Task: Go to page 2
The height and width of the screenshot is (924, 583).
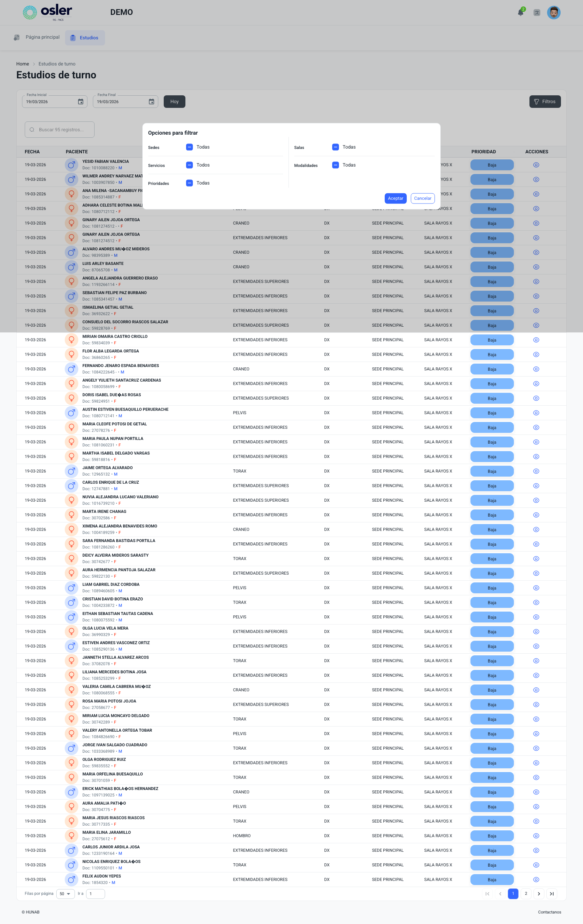Action: click(x=526, y=894)
